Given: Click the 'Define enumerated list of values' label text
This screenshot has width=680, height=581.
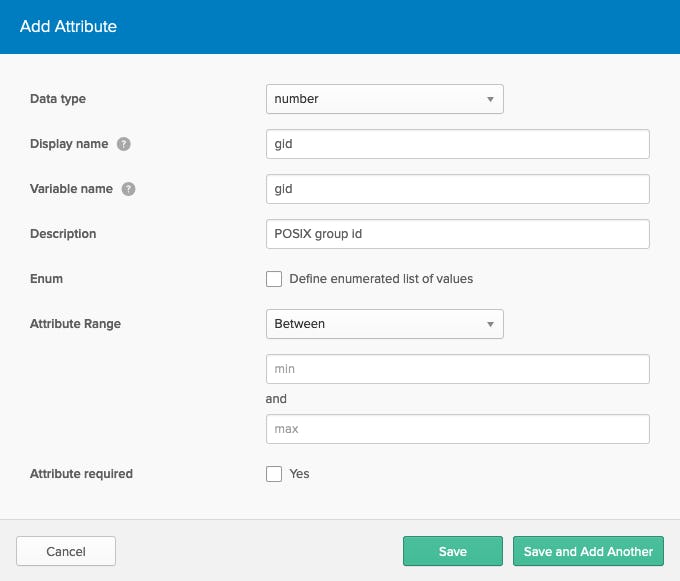Looking at the screenshot, I should pyautogui.click(x=381, y=279).
